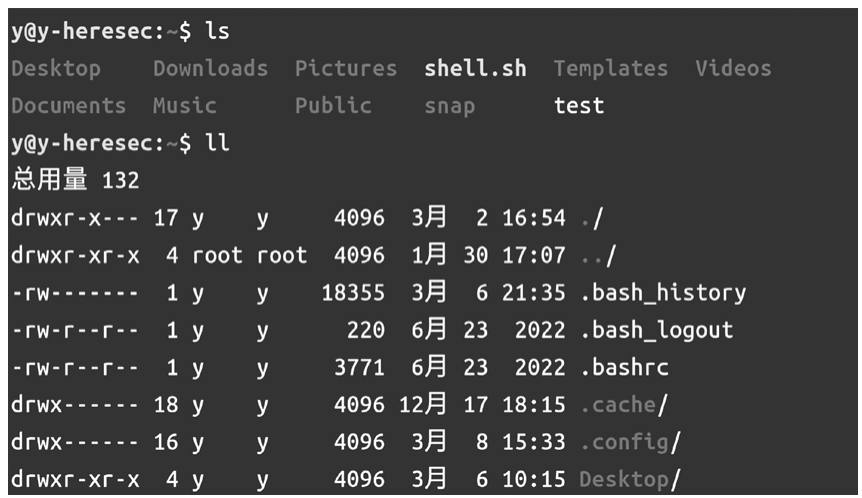Click the .config/ directory entry
Image resolution: width=862 pixels, height=498 pixels.
coord(630,442)
